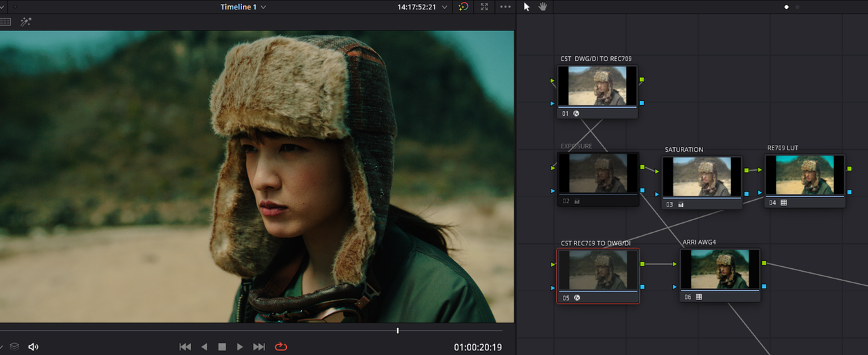Select node 05 CST REC709 TO DWG/DI

[598, 275]
